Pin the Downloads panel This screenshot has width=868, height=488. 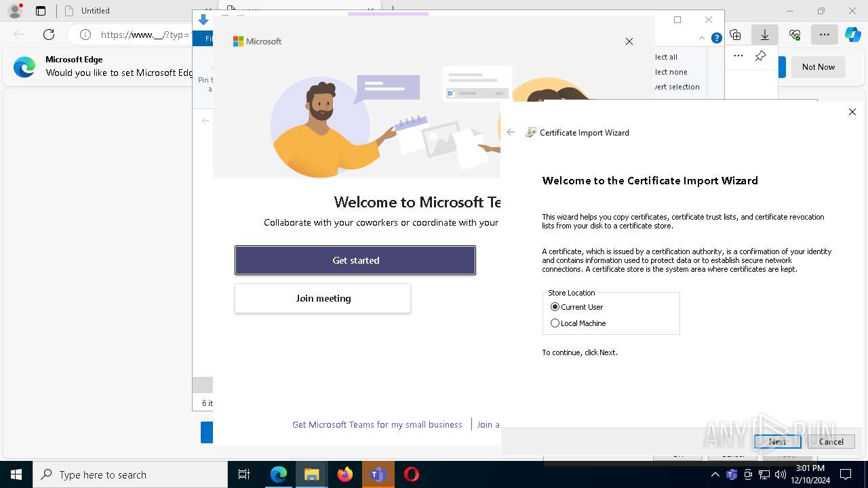[x=760, y=56]
